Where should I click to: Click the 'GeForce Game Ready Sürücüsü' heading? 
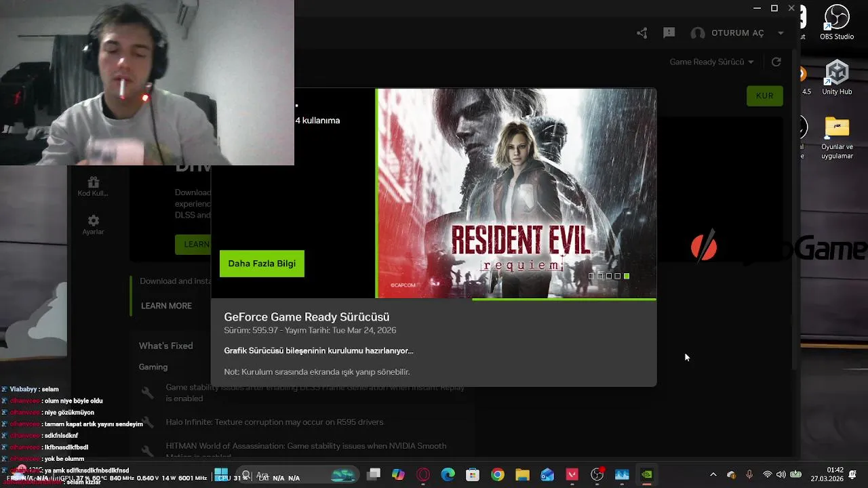pos(307,317)
